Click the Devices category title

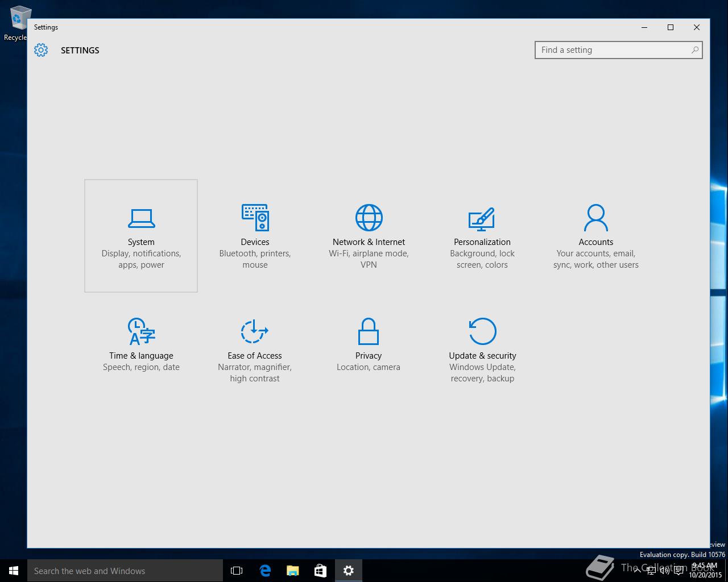tap(255, 242)
